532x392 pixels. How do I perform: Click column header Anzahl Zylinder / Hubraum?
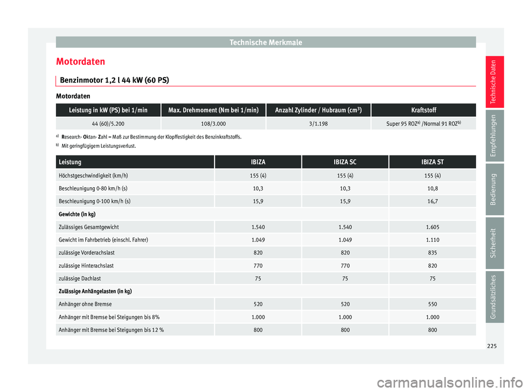pyautogui.click(x=318, y=110)
